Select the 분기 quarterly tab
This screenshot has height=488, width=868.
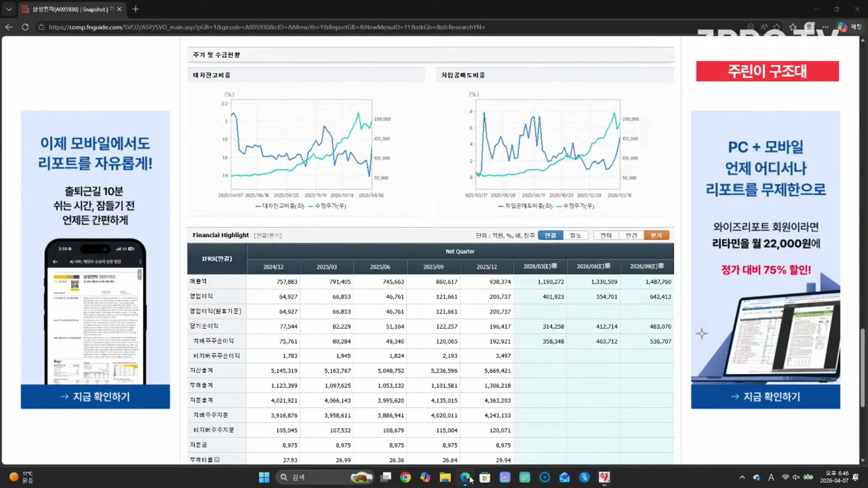coord(656,235)
